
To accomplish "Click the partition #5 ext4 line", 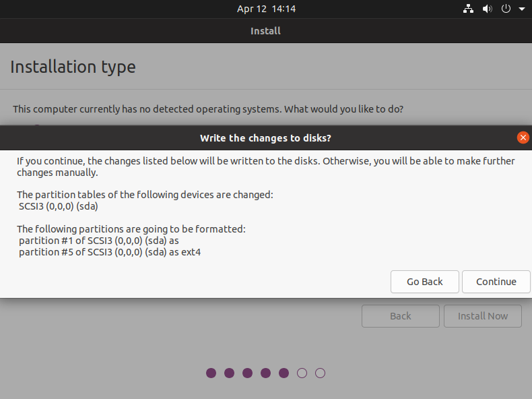I will tap(110, 252).
